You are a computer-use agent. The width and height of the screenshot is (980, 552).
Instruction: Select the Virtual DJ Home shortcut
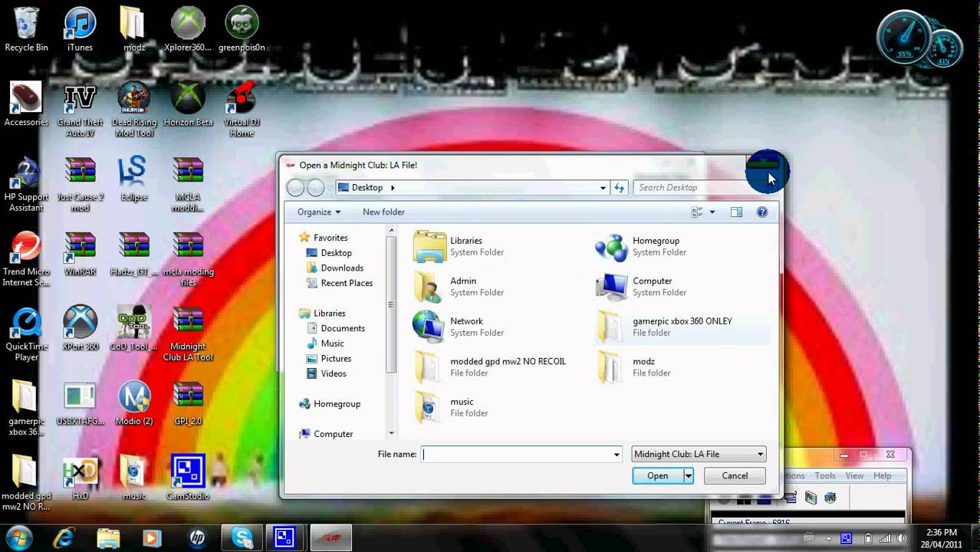click(x=242, y=110)
